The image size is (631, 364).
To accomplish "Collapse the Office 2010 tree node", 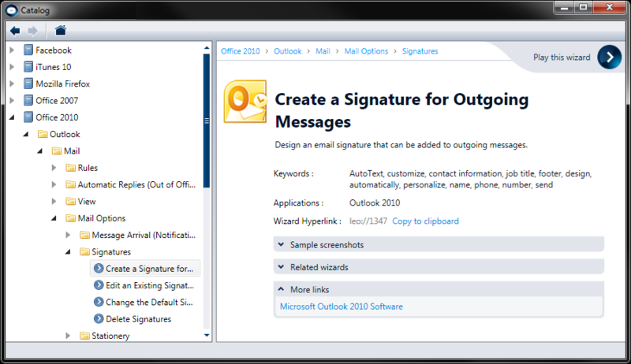I will (12, 117).
